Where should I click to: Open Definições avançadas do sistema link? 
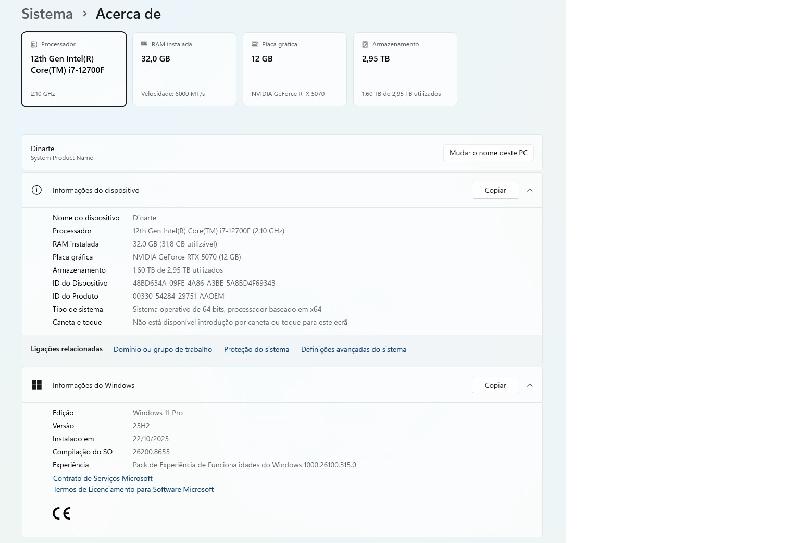tap(354, 350)
